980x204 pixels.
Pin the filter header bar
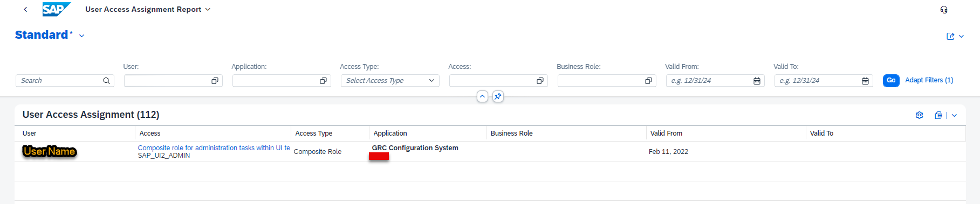point(498,96)
